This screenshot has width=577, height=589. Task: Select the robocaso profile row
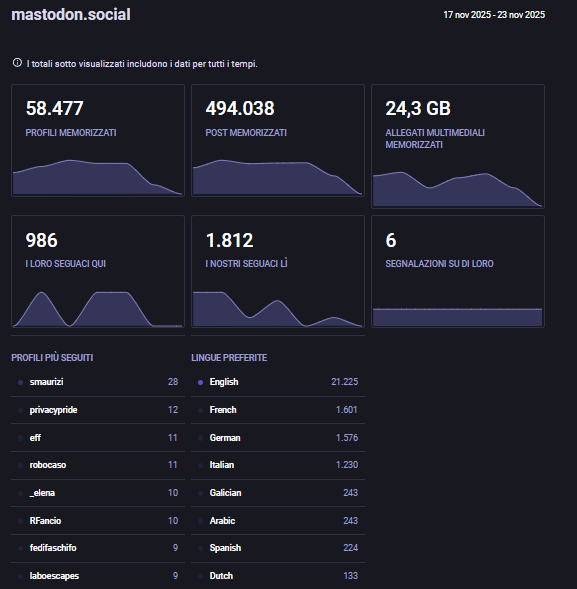click(x=98, y=465)
